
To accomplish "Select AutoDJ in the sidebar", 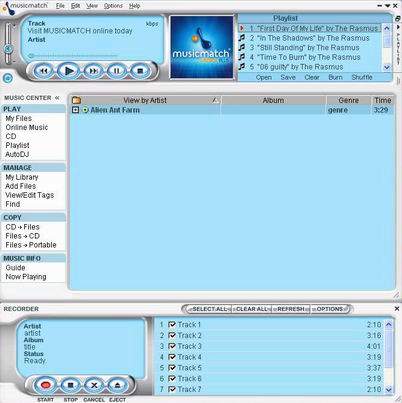I will point(17,154).
